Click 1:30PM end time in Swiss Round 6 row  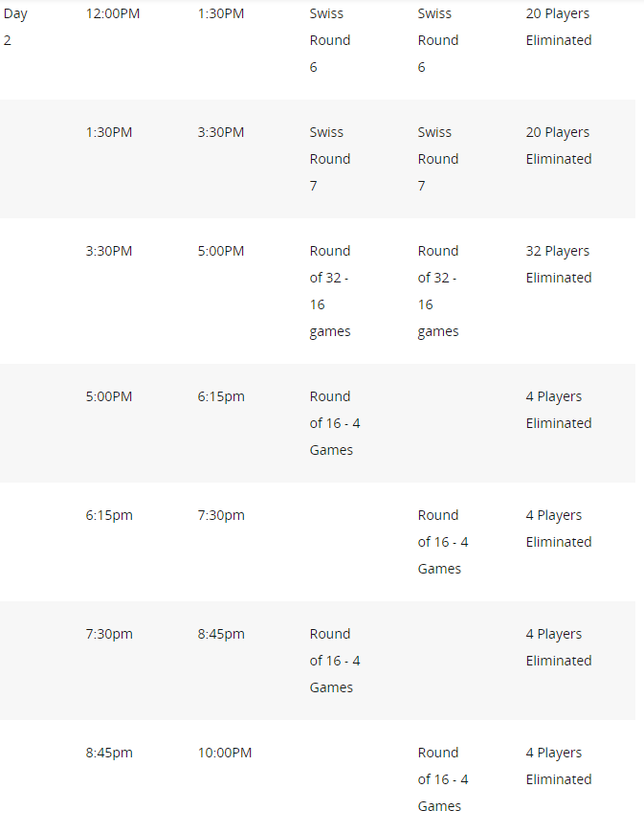point(221,13)
